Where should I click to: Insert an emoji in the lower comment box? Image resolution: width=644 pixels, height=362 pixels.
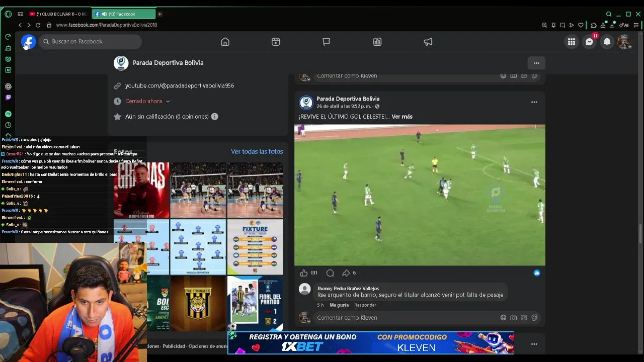[503, 318]
